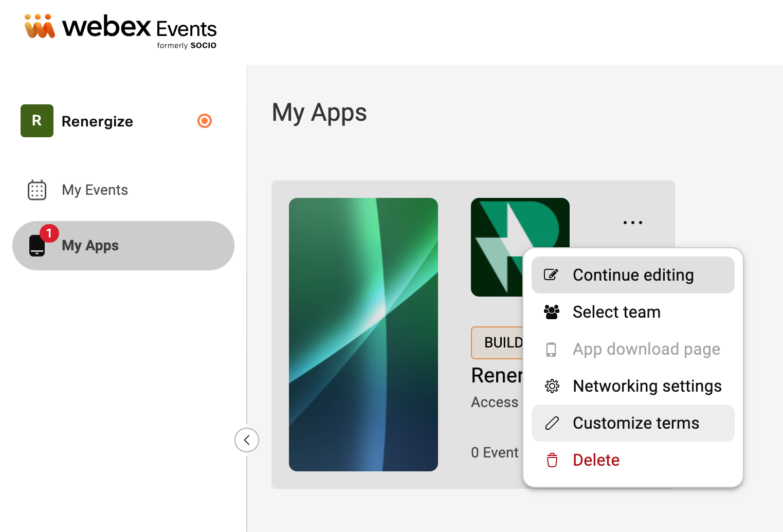The image size is (783, 532).
Task: Open My Events in the sidebar
Action: [123, 190]
